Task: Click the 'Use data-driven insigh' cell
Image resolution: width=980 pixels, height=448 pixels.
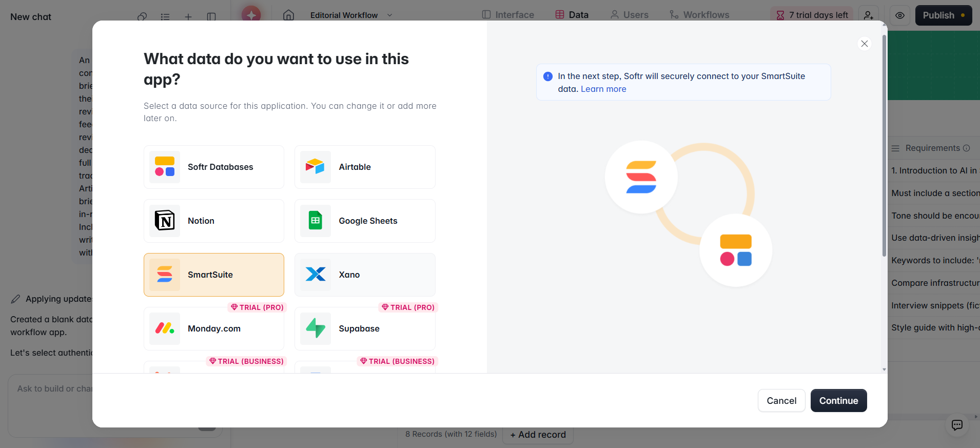Action: 934,238
